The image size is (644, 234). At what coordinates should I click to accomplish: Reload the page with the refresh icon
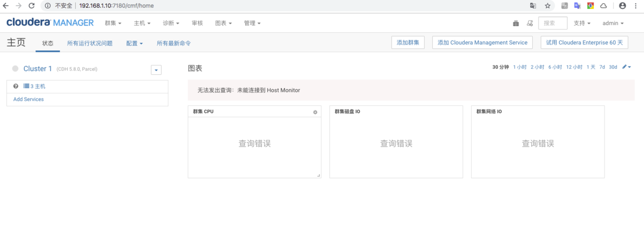(x=32, y=6)
